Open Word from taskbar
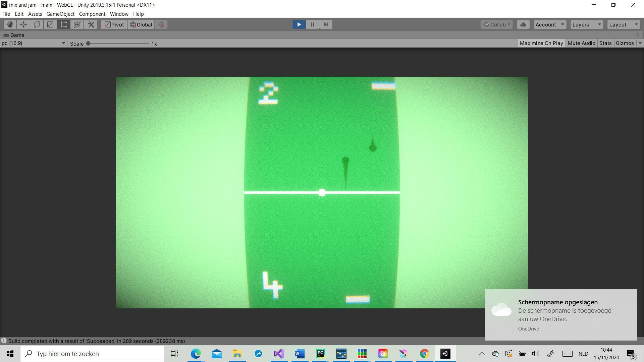The width and height of the screenshot is (644, 362). coord(300,354)
